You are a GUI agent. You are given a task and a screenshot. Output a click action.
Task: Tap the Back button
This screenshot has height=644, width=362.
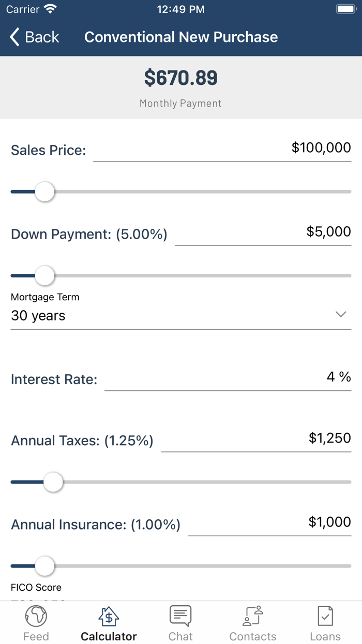[x=34, y=37]
